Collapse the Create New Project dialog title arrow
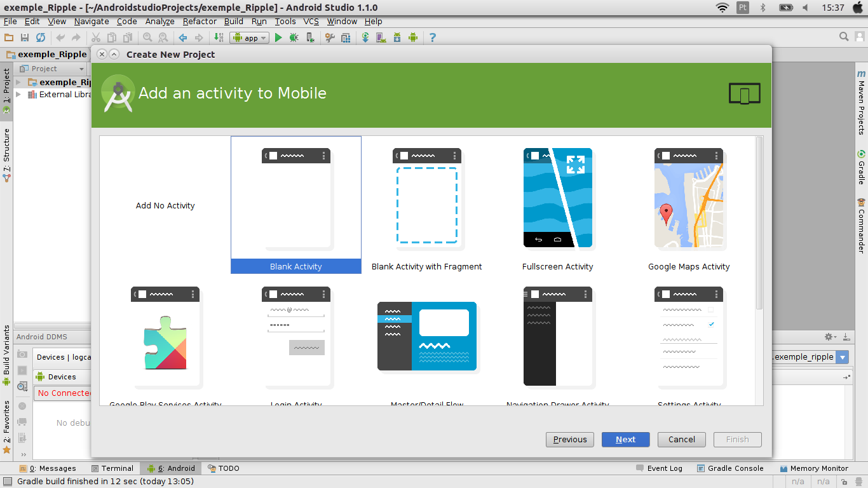The image size is (868, 488). coord(114,54)
